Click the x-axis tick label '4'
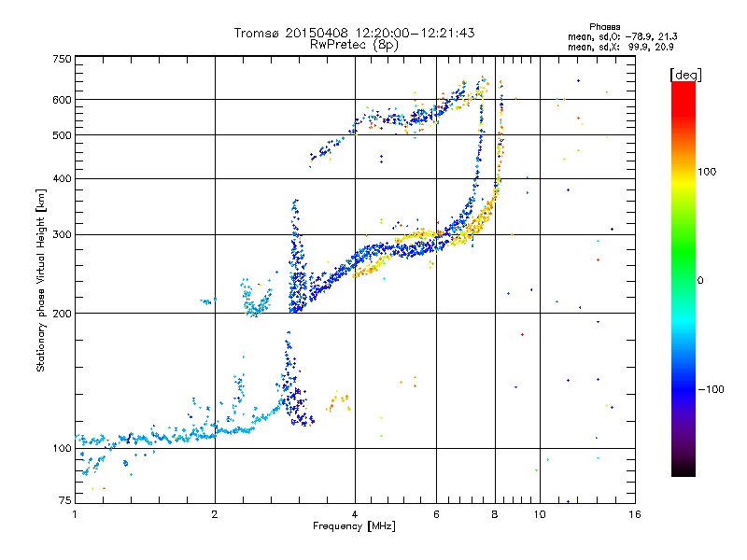Viewport: 747px width, 560px height. point(355,514)
